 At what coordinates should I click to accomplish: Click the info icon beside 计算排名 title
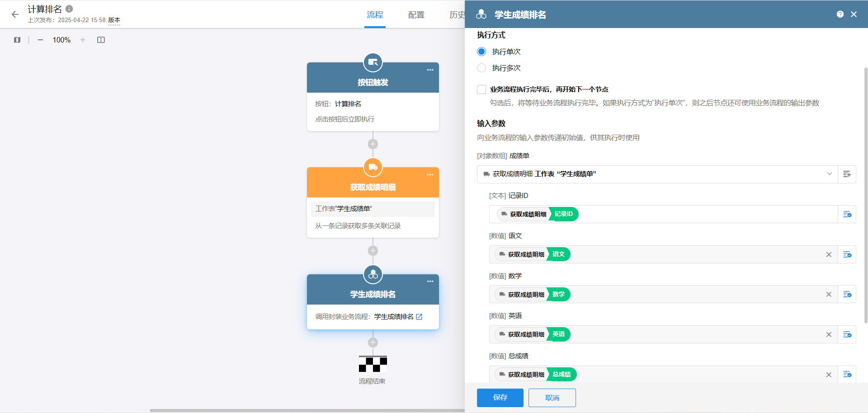coord(69,9)
